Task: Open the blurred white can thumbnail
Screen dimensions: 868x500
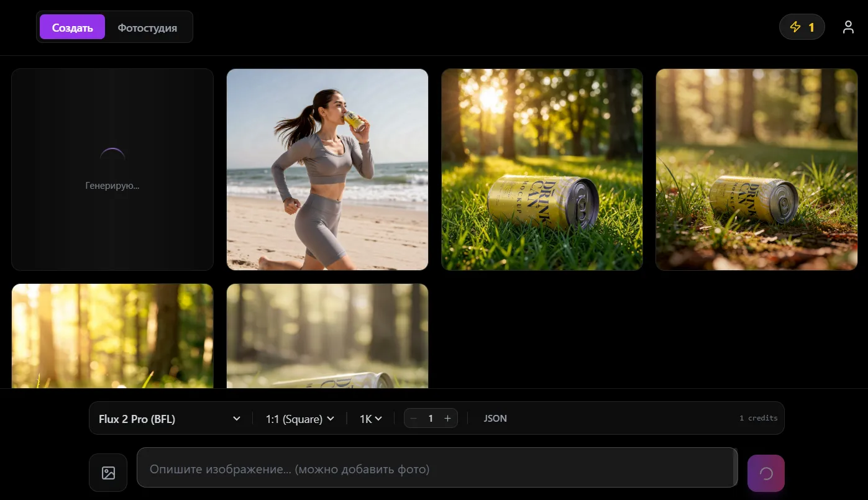Action: 327,336
